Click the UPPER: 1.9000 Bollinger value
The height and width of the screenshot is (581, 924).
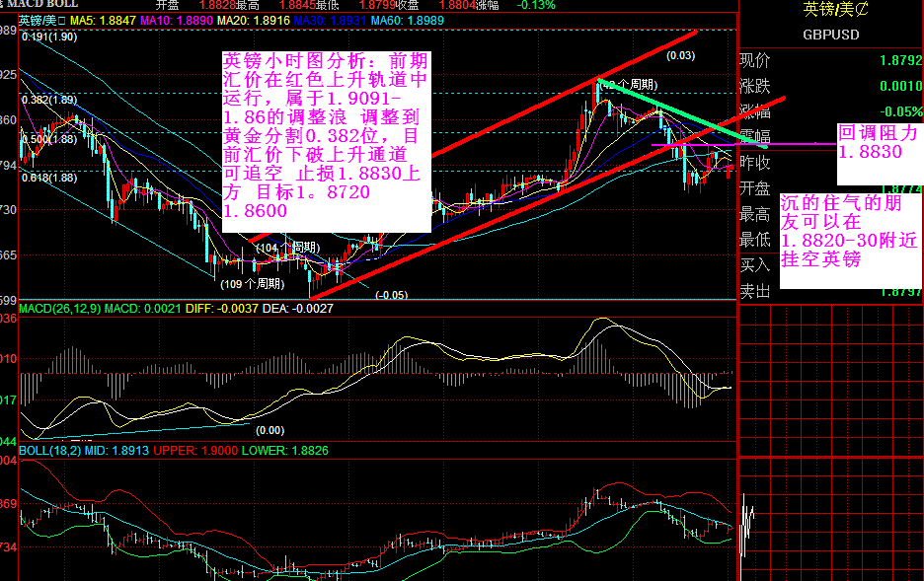click(195, 451)
